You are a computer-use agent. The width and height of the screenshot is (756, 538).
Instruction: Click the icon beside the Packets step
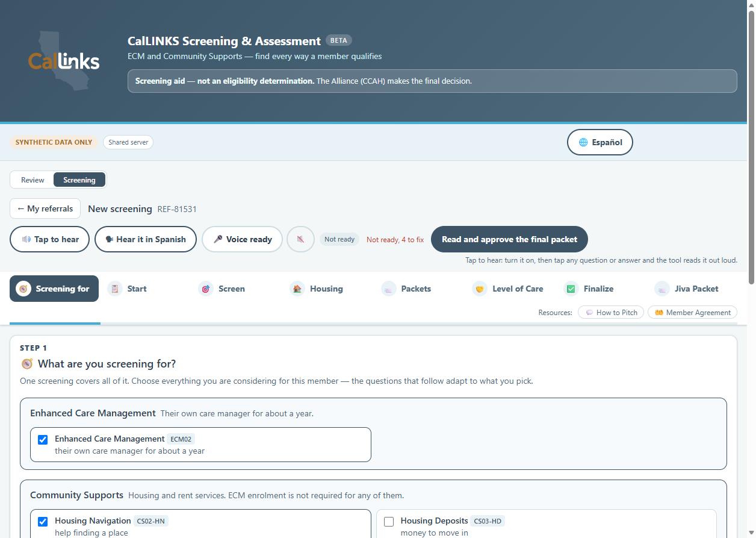pyautogui.click(x=389, y=289)
